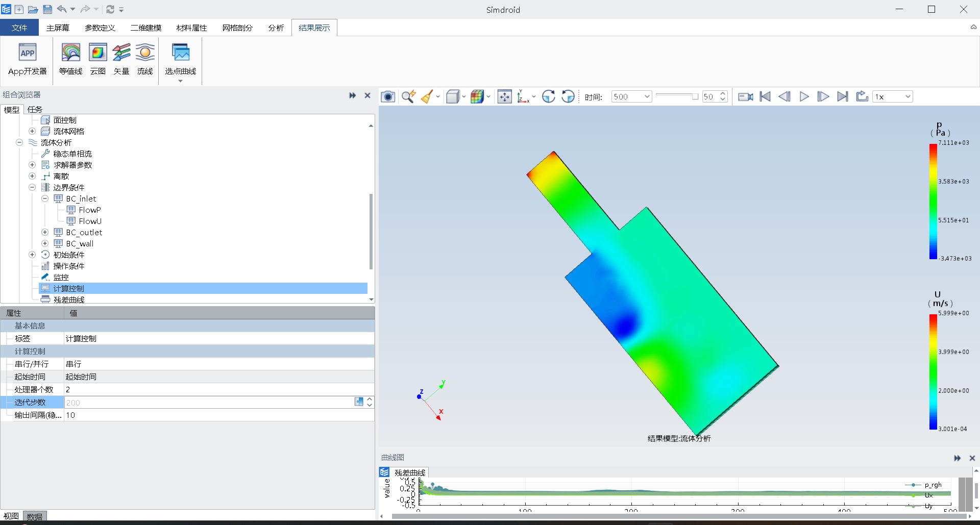This screenshot has height=525, width=980.
Task: Select the 稳态单相流 tree item
Action: [x=72, y=154]
